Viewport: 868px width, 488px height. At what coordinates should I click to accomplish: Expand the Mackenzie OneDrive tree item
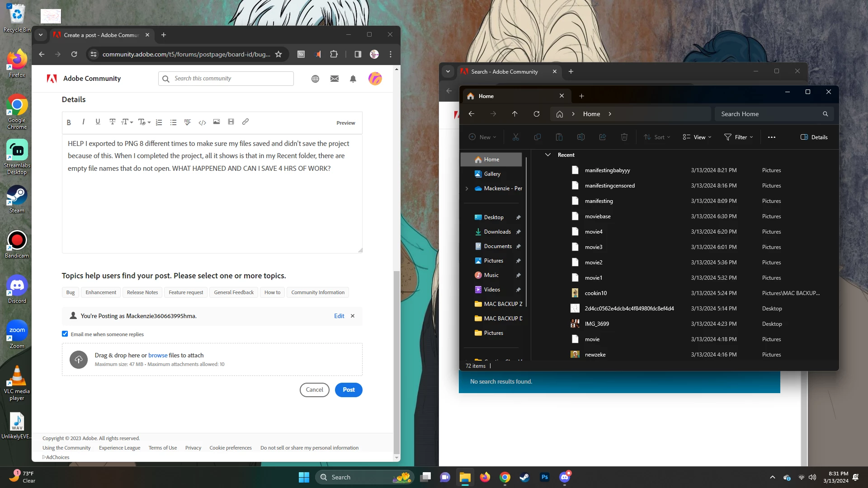[x=467, y=188]
